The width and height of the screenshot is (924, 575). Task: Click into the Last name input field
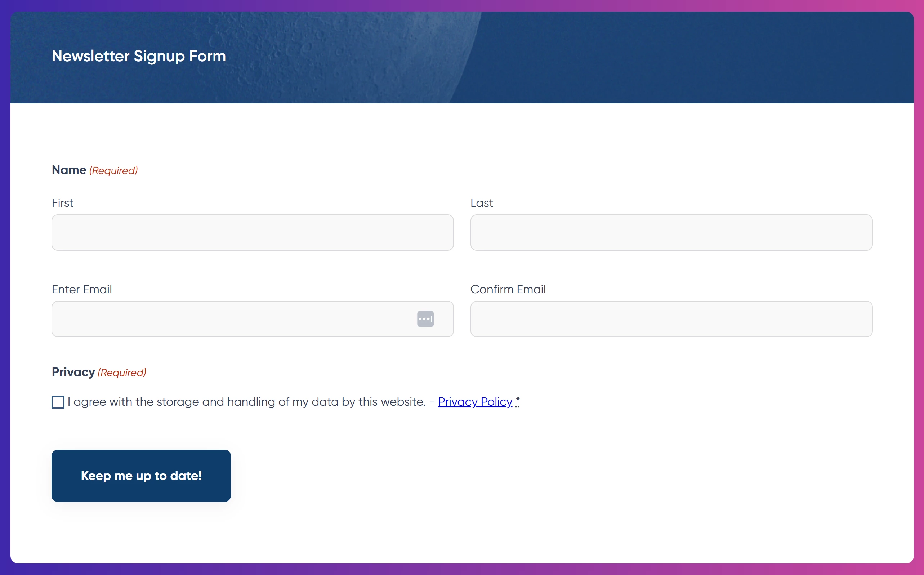pos(671,232)
